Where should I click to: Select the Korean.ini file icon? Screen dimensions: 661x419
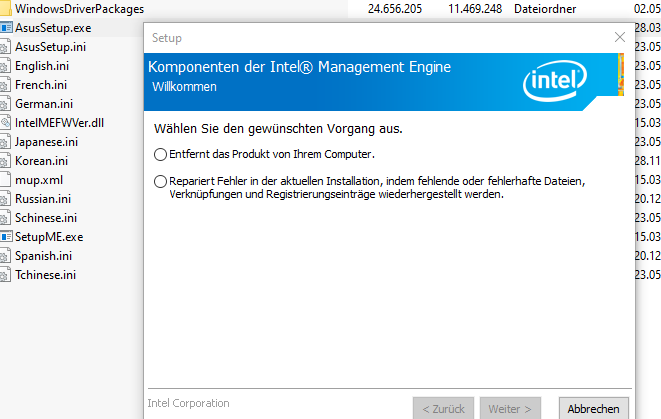[5, 161]
